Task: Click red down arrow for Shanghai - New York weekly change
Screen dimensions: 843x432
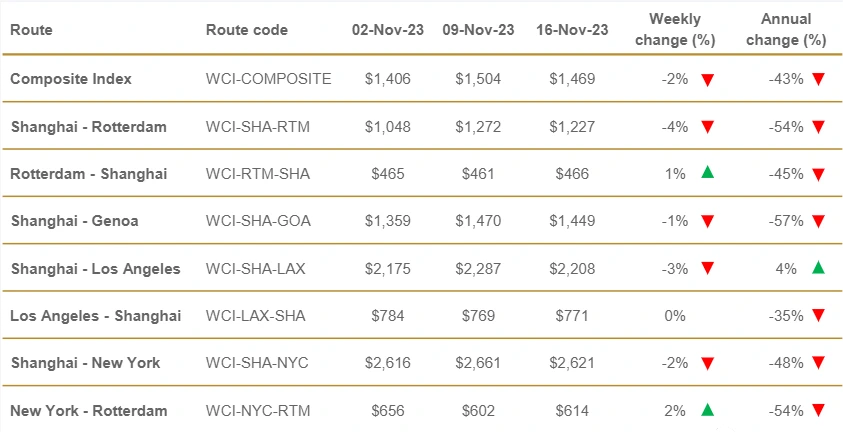Action: (x=708, y=364)
